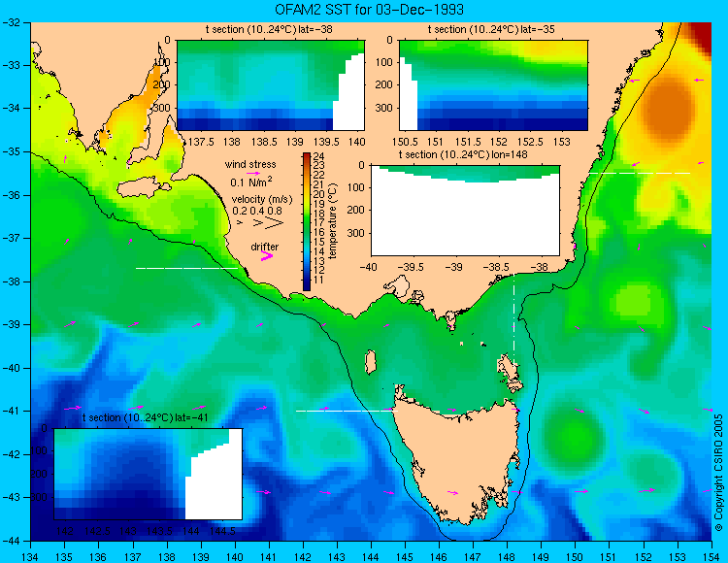
Task: Click the '134' longitude tick on the bottom axis
Action: tap(31, 557)
